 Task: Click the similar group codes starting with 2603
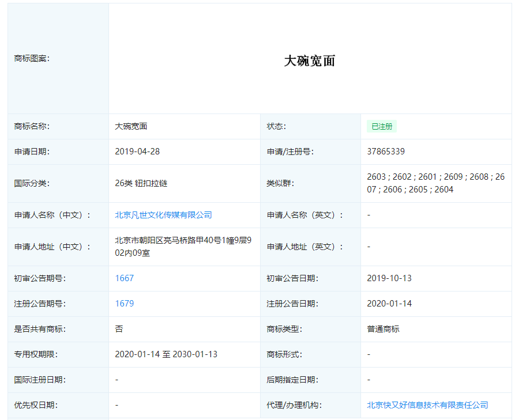(x=435, y=183)
